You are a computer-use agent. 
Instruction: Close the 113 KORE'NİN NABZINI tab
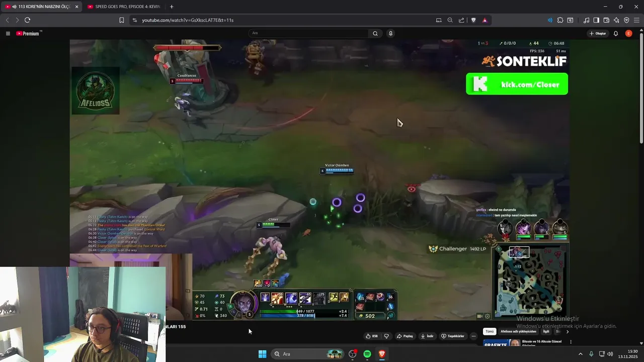(x=76, y=7)
